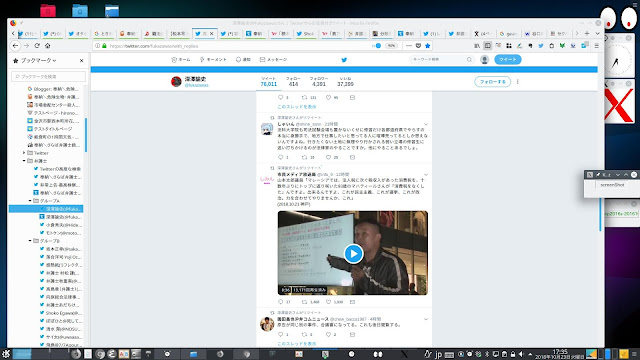
Task: Collapse the 弁護士 bookmark folder
Action: (x=24, y=161)
